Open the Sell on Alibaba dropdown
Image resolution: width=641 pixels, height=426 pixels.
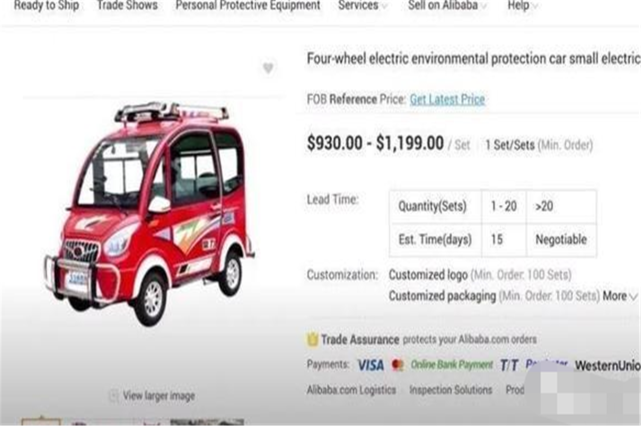(447, 5)
